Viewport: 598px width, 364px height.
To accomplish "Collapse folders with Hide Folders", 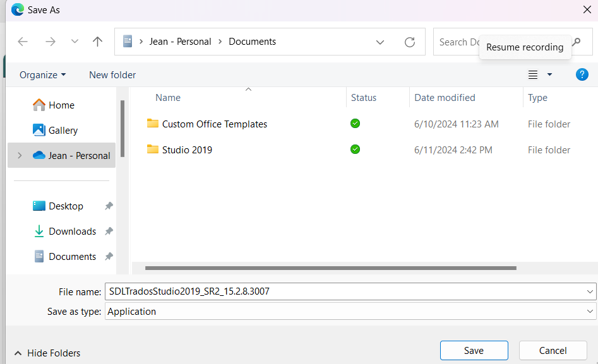I will [47, 353].
